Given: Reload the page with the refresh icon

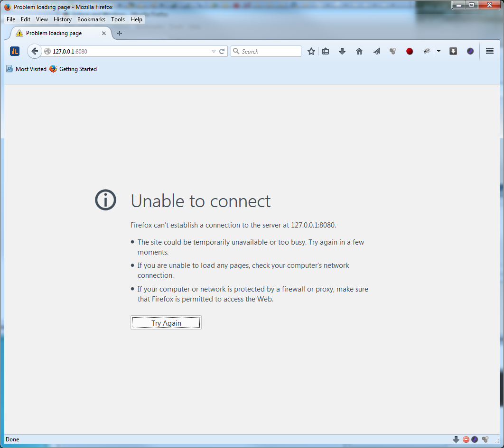Looking at the screenshot, I should [222, 51].
